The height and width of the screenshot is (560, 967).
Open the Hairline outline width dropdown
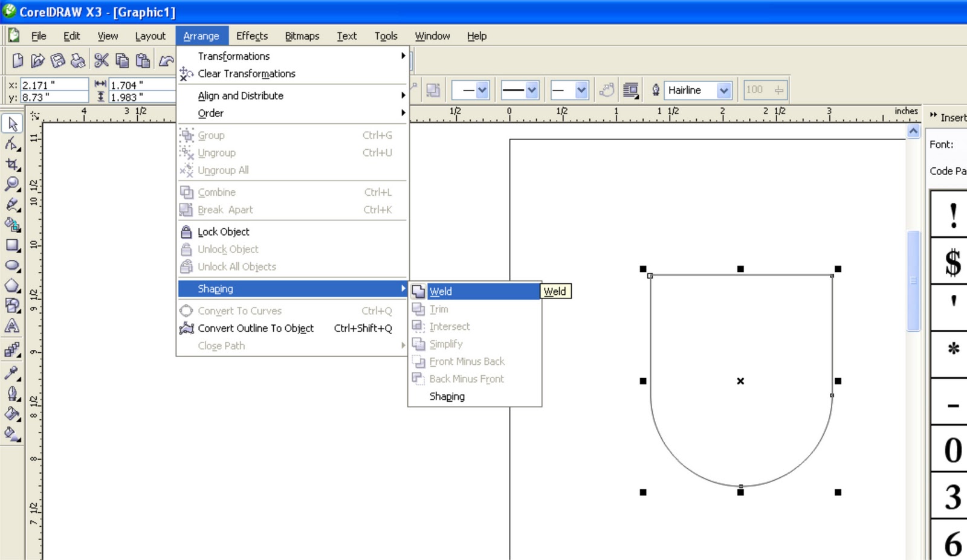pyautogui.click(x=724, y=91)
